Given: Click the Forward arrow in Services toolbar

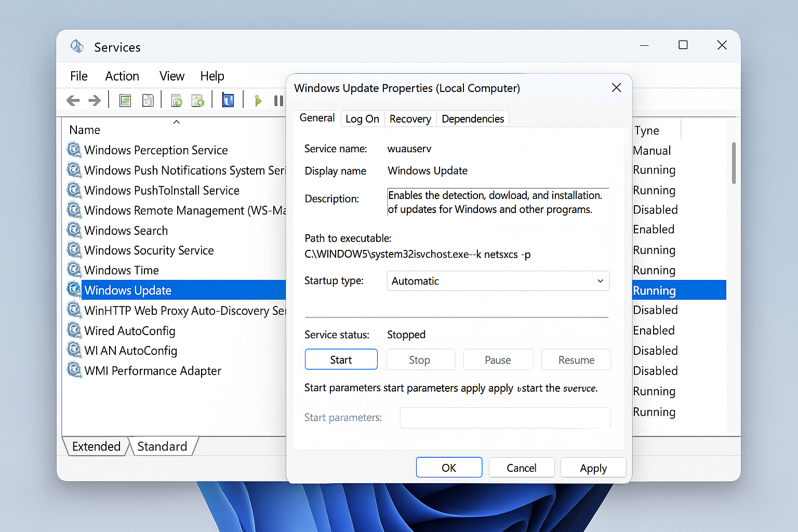Looking at the screenshot, I should click(x=95, y=100).
